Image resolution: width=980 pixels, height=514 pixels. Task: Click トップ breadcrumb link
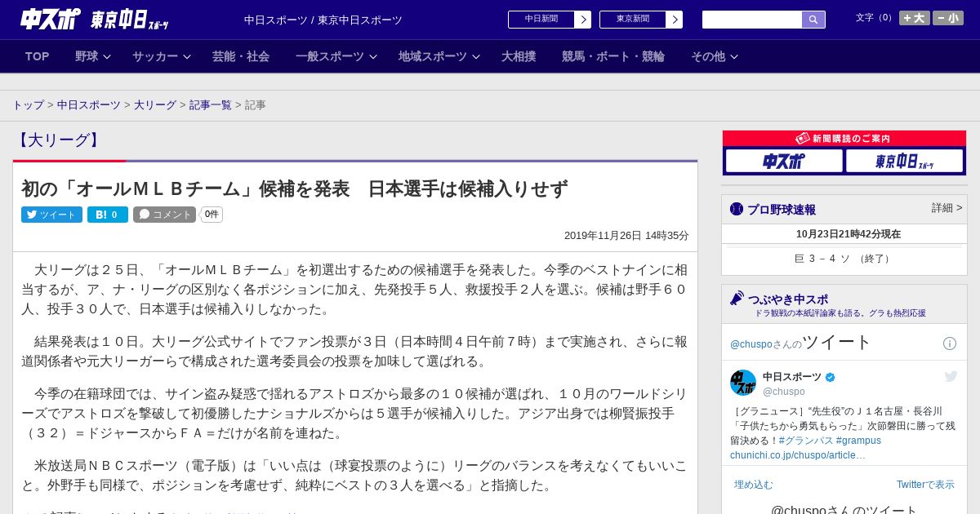point(28,105)
